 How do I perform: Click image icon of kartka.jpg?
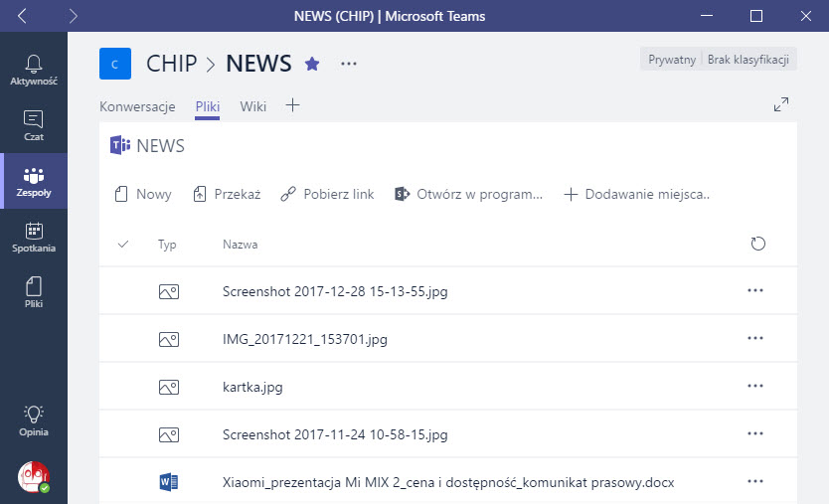pyautogui.click(x=169, y=387)
